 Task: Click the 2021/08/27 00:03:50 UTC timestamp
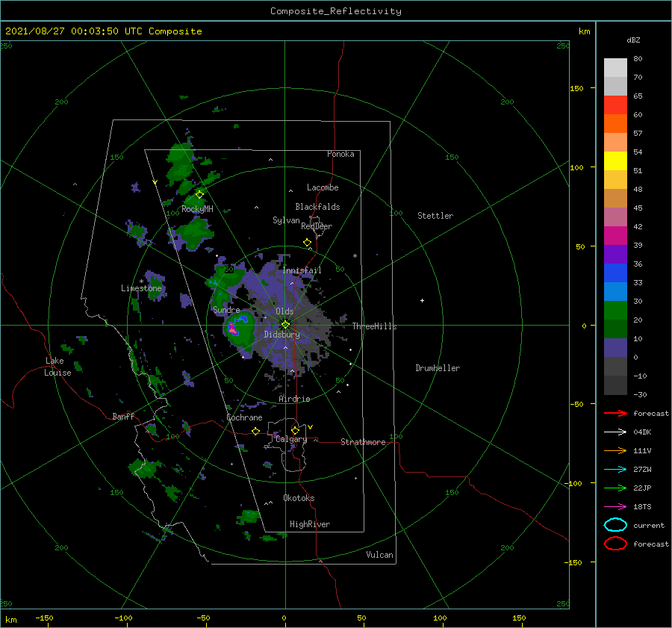103,31
